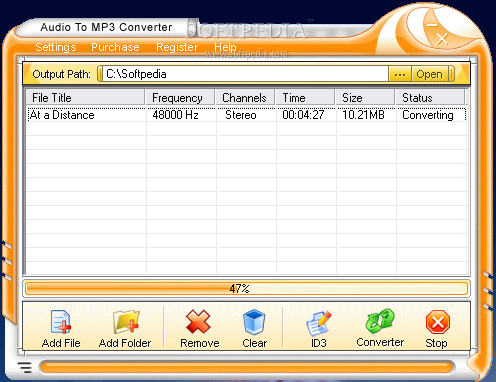Click the Open output folder button
Image resolution: width=496 pixels, height=382 pixels.
(429, 74)
